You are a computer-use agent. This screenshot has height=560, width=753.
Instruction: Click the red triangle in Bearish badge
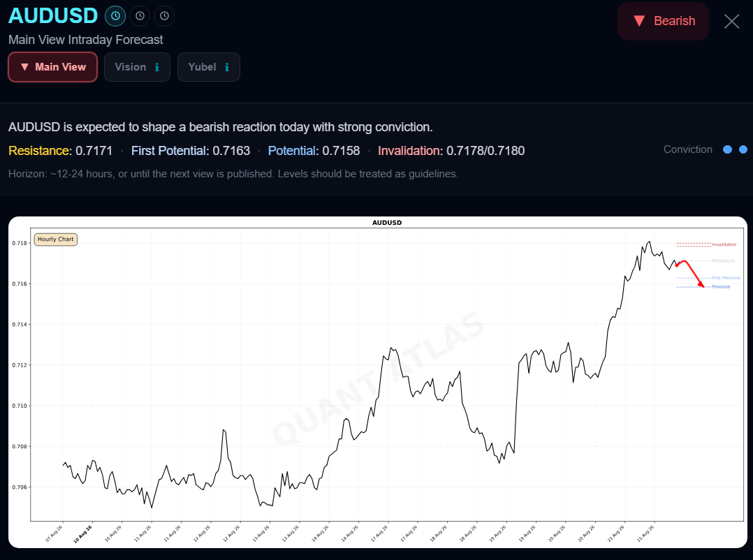[639, 21]
